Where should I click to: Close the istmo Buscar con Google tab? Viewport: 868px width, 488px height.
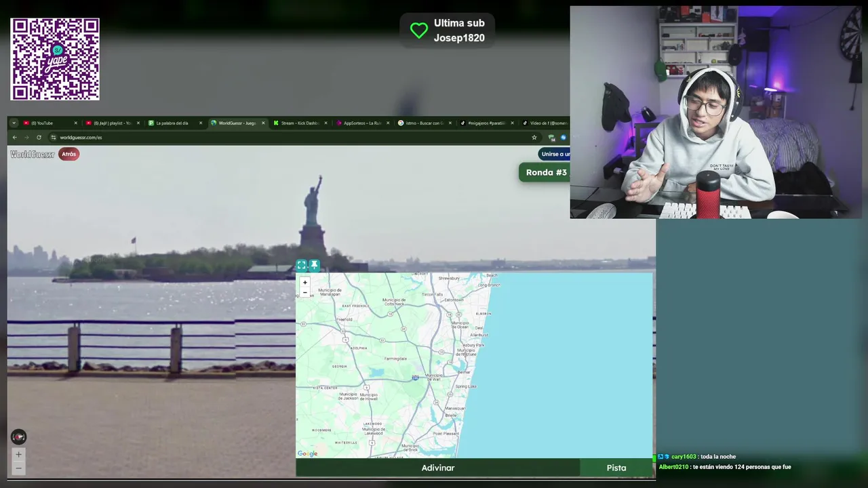(x=450, y=123)
